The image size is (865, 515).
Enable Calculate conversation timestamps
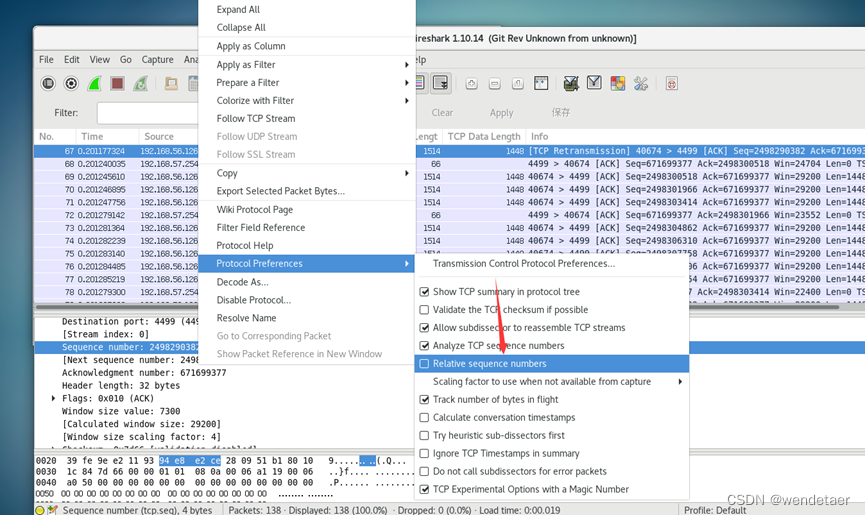(x=424, y=417)
